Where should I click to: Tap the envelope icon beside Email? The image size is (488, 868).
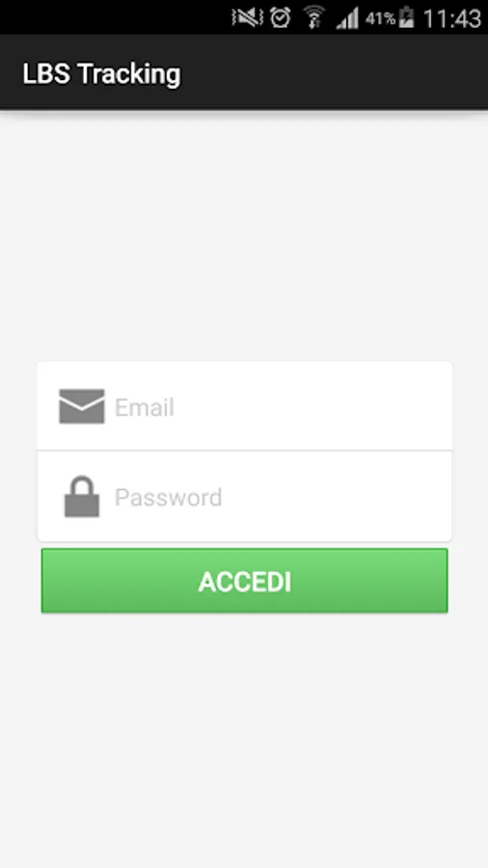click(x=82, y=406)
